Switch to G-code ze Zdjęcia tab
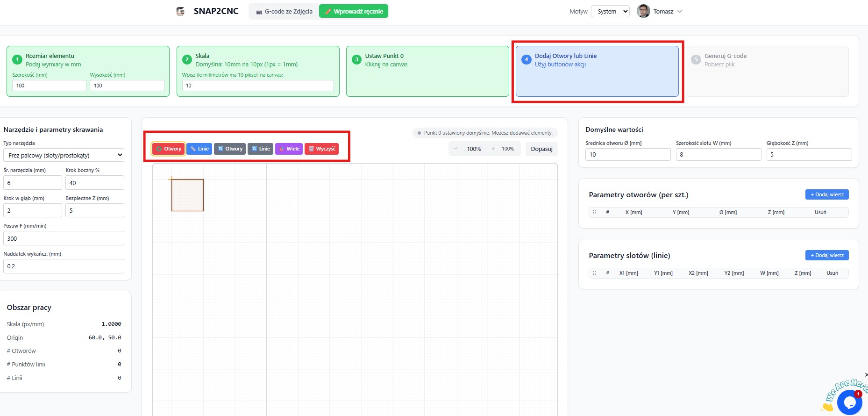868x416 pixels. (284, 11)
